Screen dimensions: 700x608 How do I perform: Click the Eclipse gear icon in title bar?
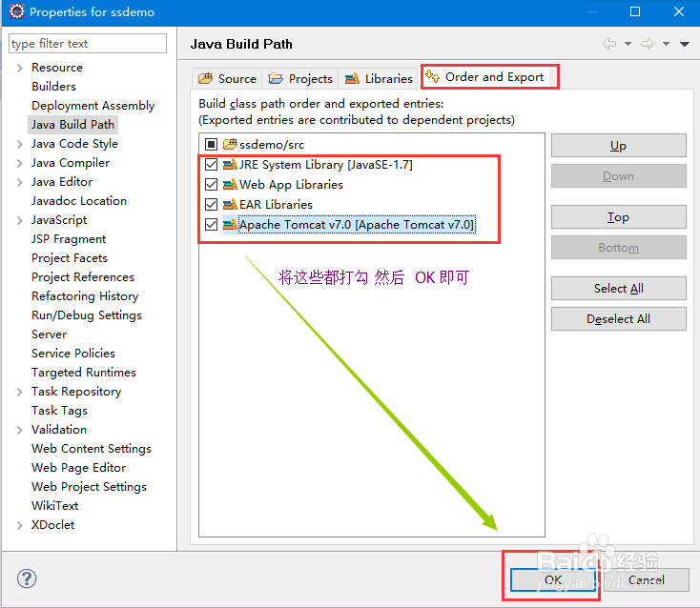pyautogui.click(x=17, y=11)
